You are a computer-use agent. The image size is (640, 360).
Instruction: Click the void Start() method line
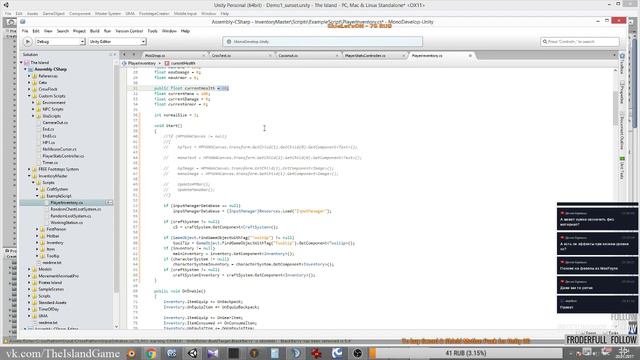[x=168, y=126]
